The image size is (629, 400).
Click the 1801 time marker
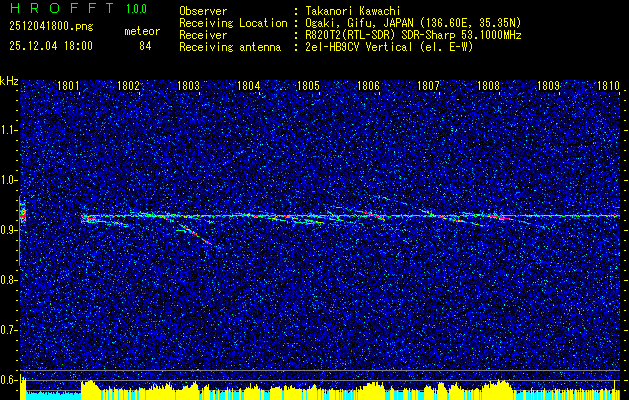(68, 85)
